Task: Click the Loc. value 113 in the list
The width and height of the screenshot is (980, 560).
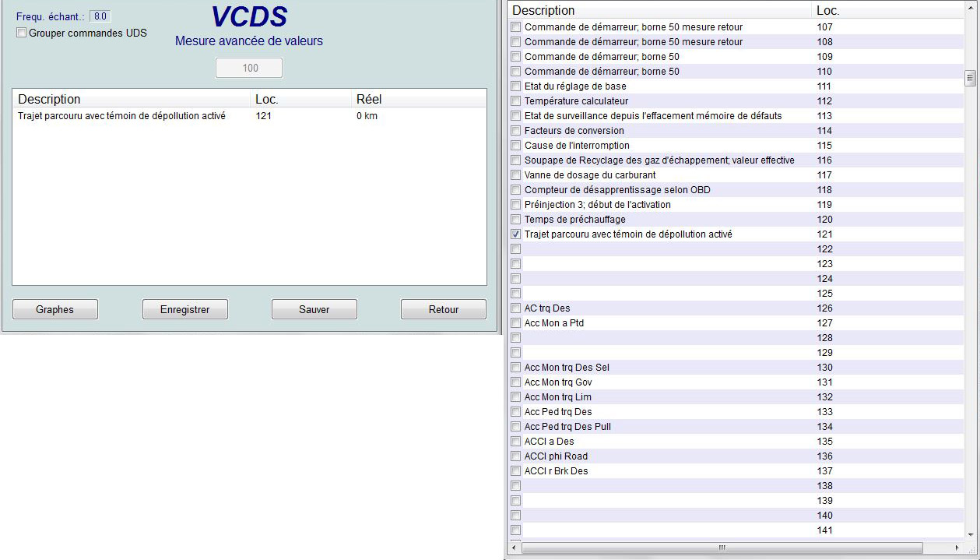Action: pos(824,115)
